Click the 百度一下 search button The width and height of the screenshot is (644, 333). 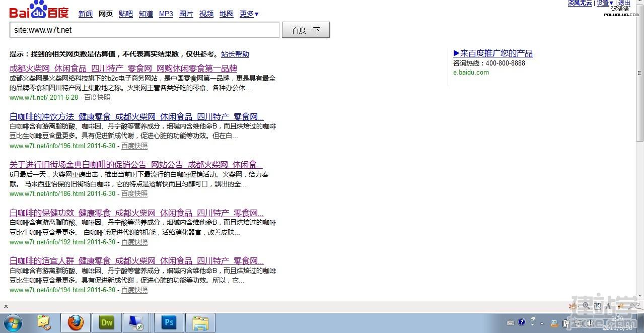point(306,30)
